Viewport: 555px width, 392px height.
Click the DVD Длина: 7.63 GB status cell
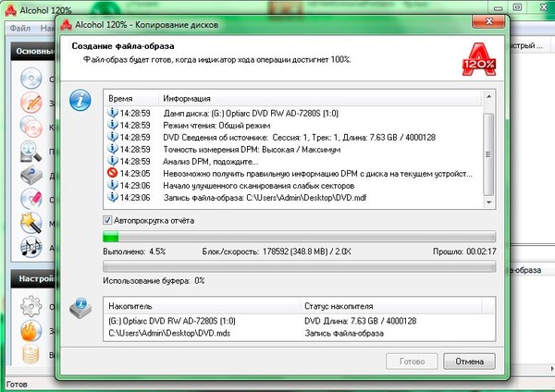pos(361,321)
